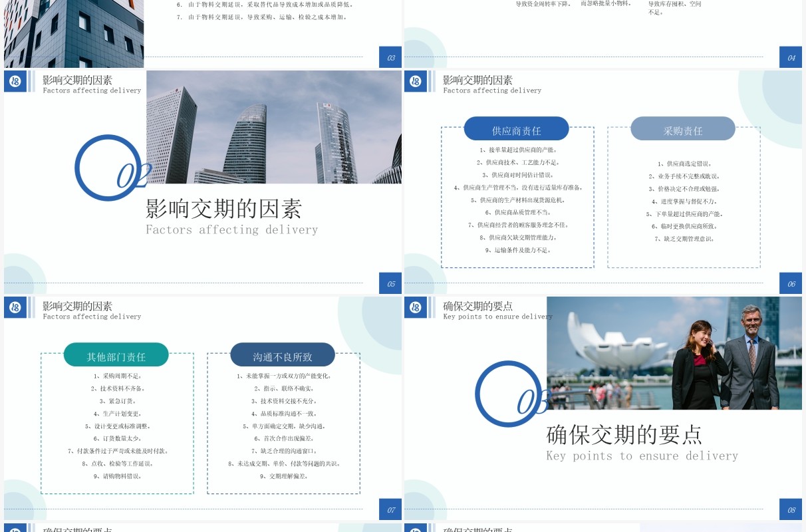Click item '3、价格决定不合理或勉强'

(684, 189)
